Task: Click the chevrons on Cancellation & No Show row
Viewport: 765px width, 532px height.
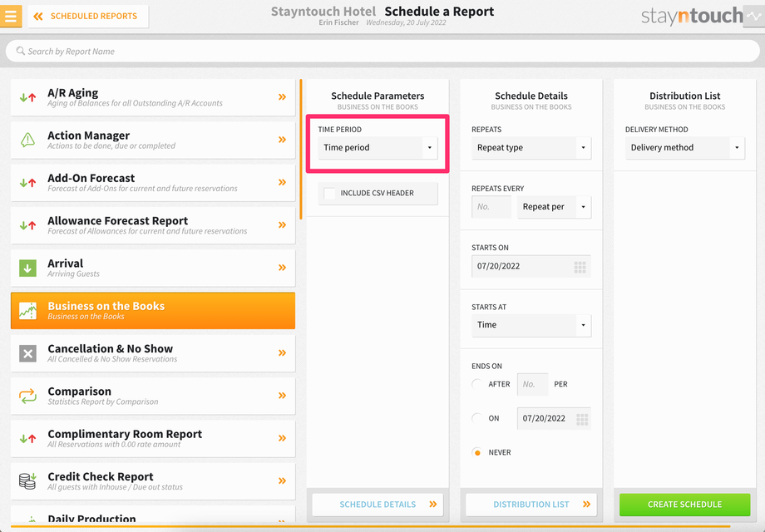Action: 282,352
